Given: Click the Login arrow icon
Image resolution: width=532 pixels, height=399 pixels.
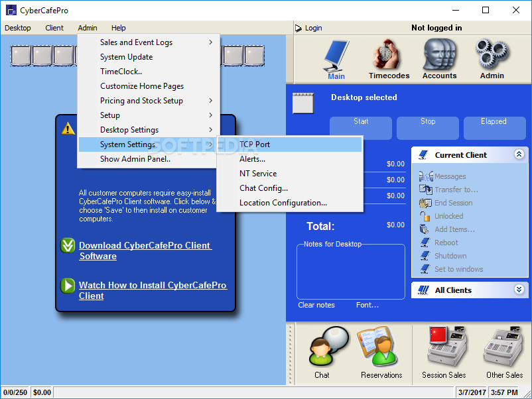Looking at the screenshot, I should (299, 28).
